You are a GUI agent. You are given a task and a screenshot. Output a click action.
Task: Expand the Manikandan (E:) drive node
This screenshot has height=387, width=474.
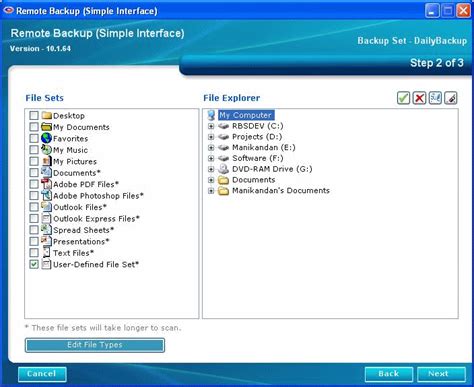click(211, 148)
